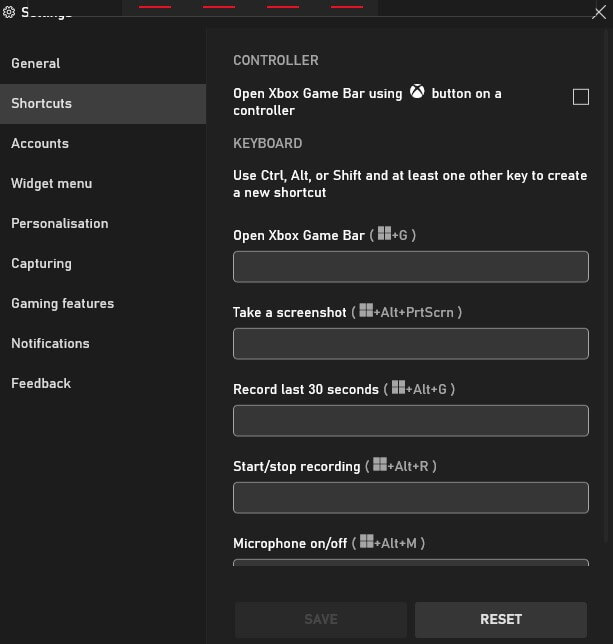Viewport: 613px width, 644px height.
Task: Open the Feedback section
Action: point(103,383)
